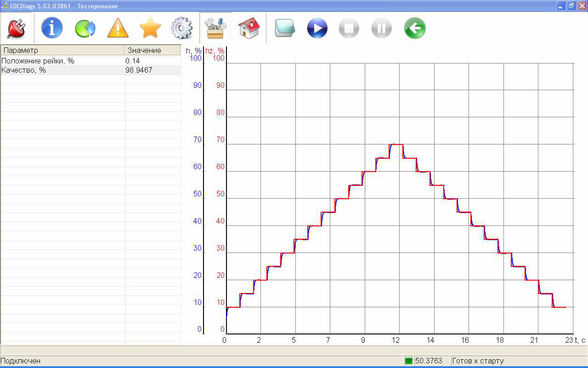Click the notepad pages icon
This screenshot has height=368, width=588.
point(285,29)
